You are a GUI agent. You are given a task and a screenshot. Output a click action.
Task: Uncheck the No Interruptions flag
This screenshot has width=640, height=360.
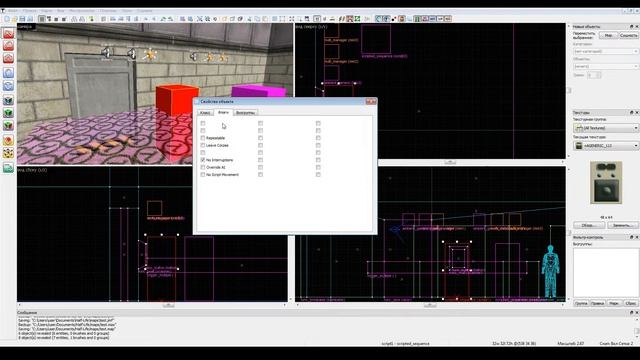point(203,160)
